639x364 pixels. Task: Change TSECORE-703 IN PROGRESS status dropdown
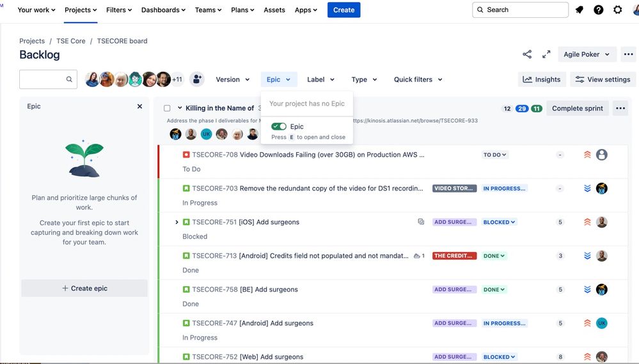point(504,188)
